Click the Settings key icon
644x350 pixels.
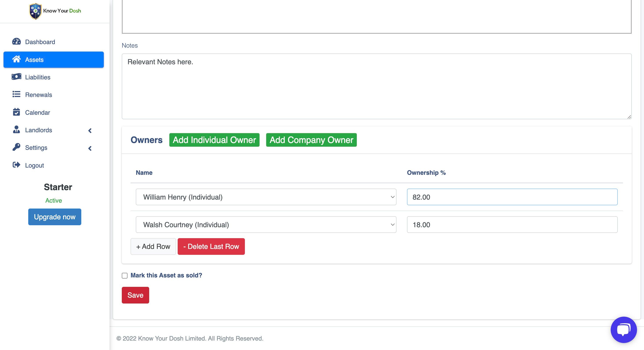[x=16, y=147]
